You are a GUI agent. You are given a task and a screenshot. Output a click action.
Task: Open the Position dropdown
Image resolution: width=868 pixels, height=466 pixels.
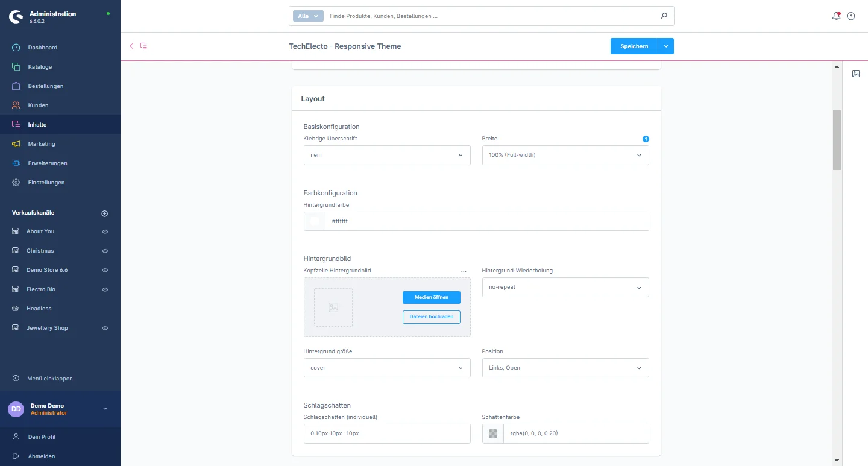pos(565,368)
